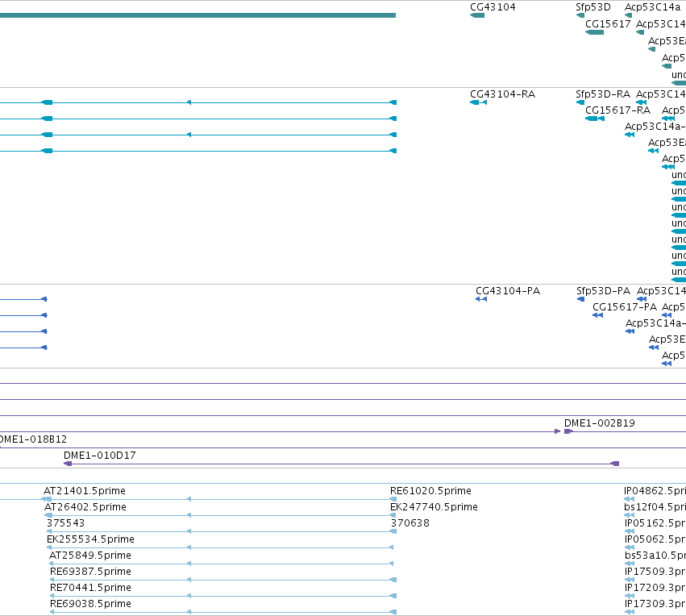Image resolution: width=686 pixels, height=616 pixels.
Task: Open the Sfp53D-PA protein label
Action: click(603, 291)
